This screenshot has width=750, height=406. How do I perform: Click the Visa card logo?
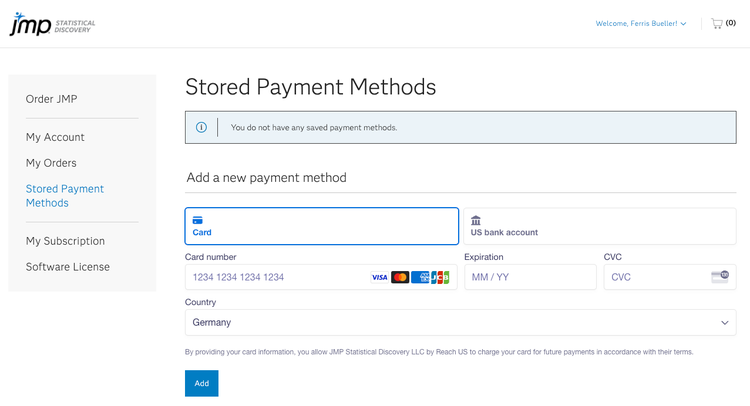point(379,277)
